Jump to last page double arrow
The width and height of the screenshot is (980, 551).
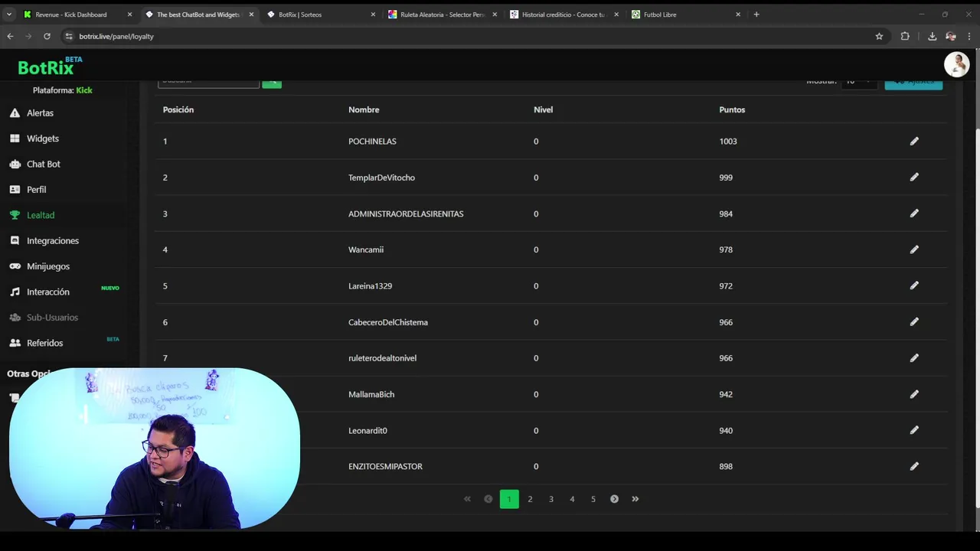tap(635, 499)
